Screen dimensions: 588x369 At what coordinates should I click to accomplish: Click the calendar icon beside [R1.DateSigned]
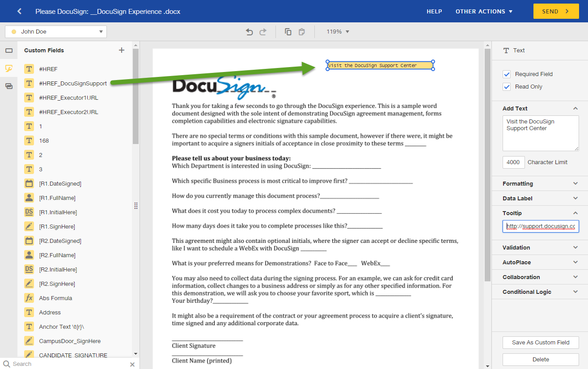point(29,183)
